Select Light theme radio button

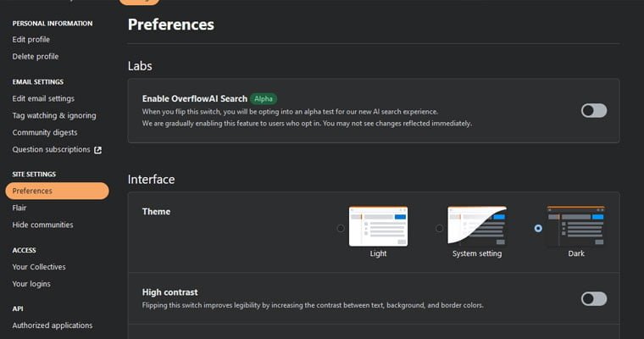341,228
